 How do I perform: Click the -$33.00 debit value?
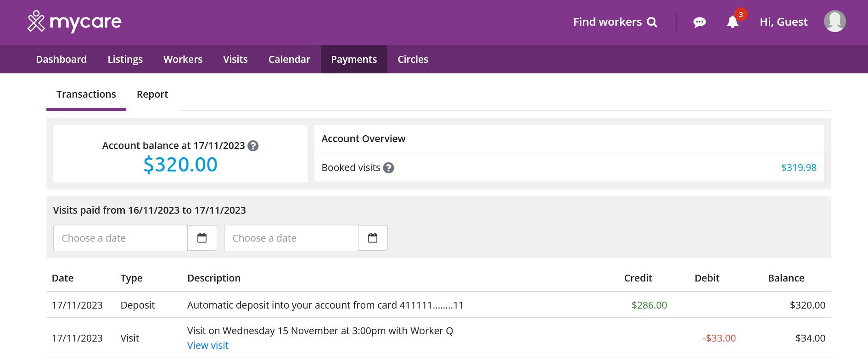[x=719, y=338]
